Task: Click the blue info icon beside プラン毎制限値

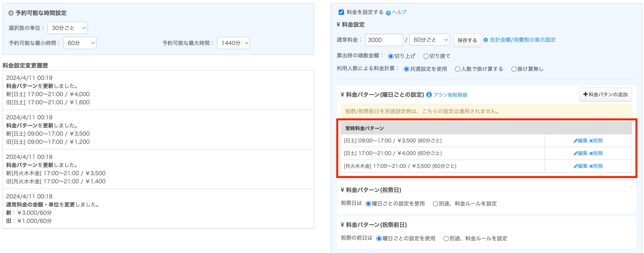Action: pyautogui.click(x=429, y=95)
